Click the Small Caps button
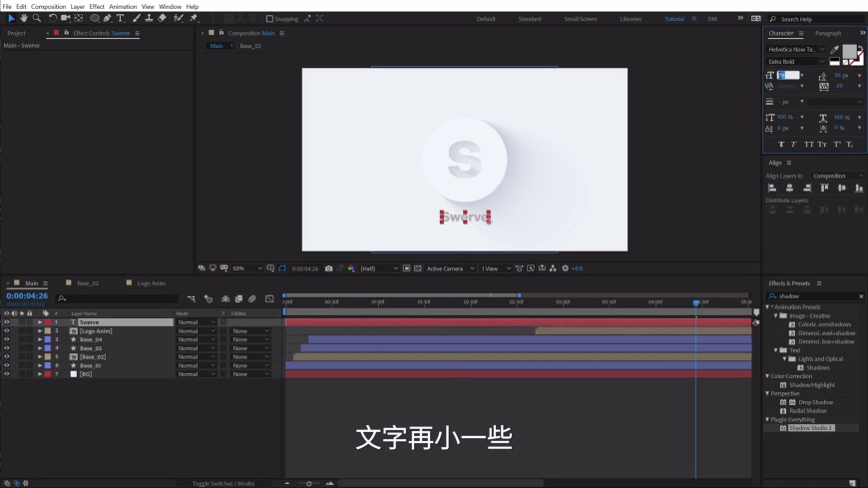The height and width of the screenshot is (488, 868). (822, 144)
